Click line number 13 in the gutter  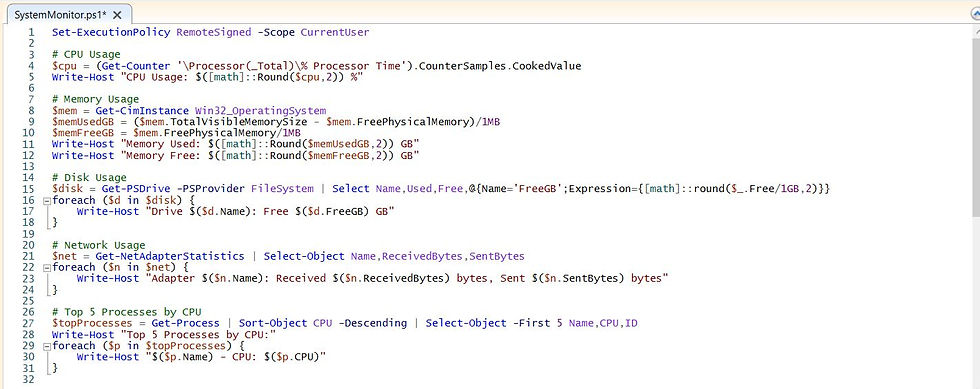(28, 166)
